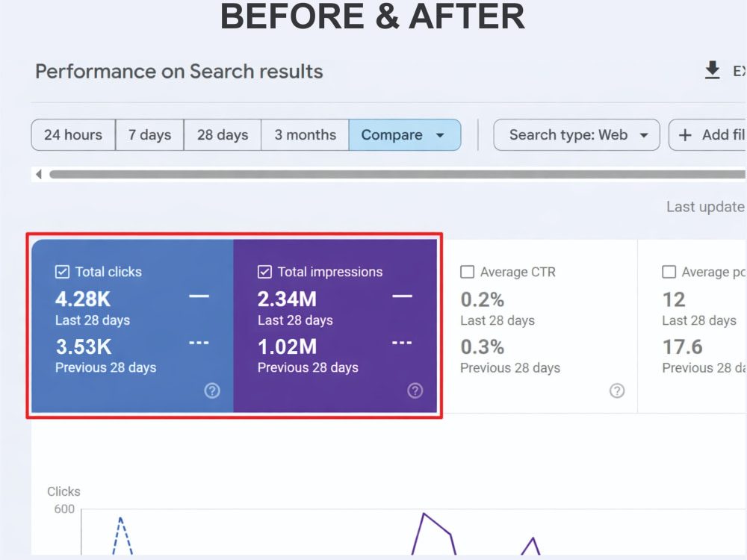Click the Clicks axis label

coord(63,491)
